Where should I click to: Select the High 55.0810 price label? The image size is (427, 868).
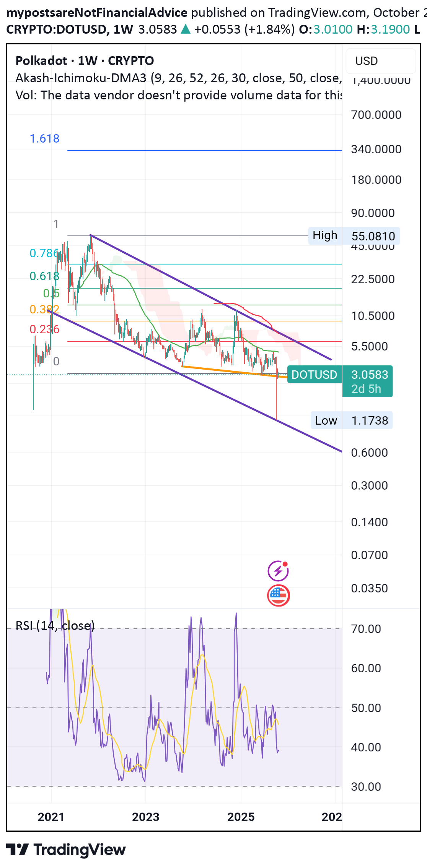tap(354, 236)
